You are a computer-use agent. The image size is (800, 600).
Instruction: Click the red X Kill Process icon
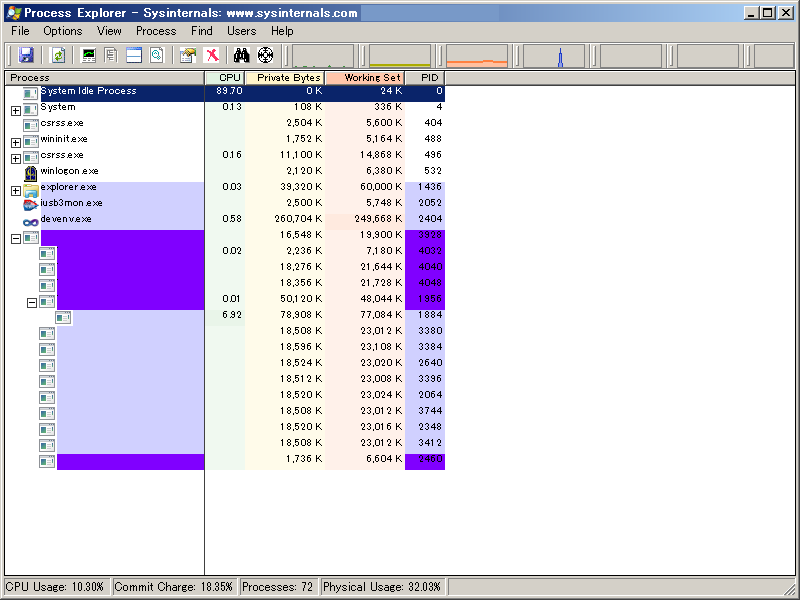click(211, 55)
